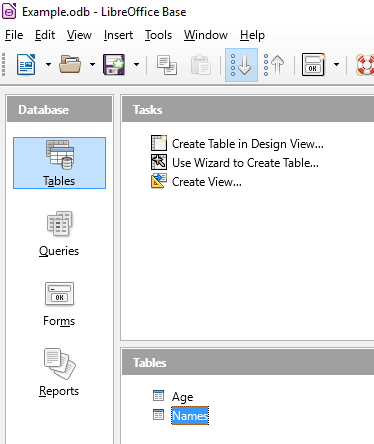The width and height of the screenshot is (374, 444).
Task: Click the New document toolbar icon
Action: tap(26, 64)
